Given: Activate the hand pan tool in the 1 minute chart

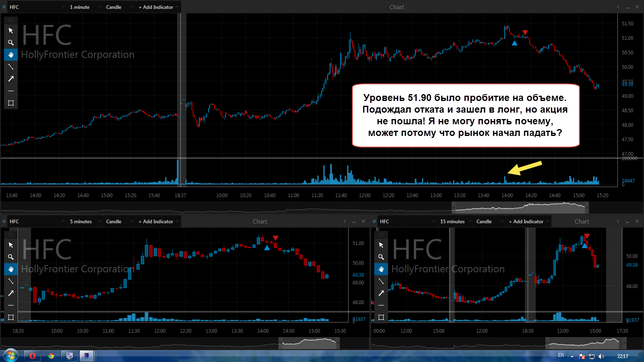Looking at the screenshot, I should pos(11,55).
